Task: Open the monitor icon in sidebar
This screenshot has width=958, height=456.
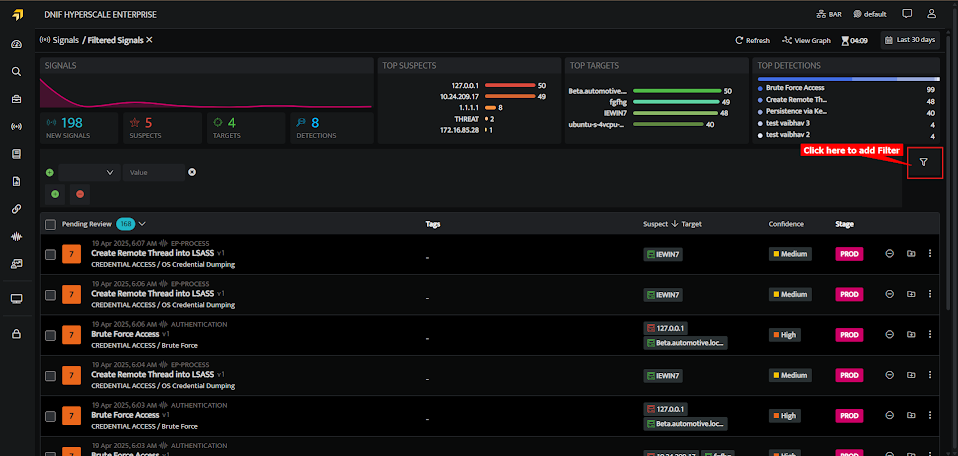Action: 16,299
